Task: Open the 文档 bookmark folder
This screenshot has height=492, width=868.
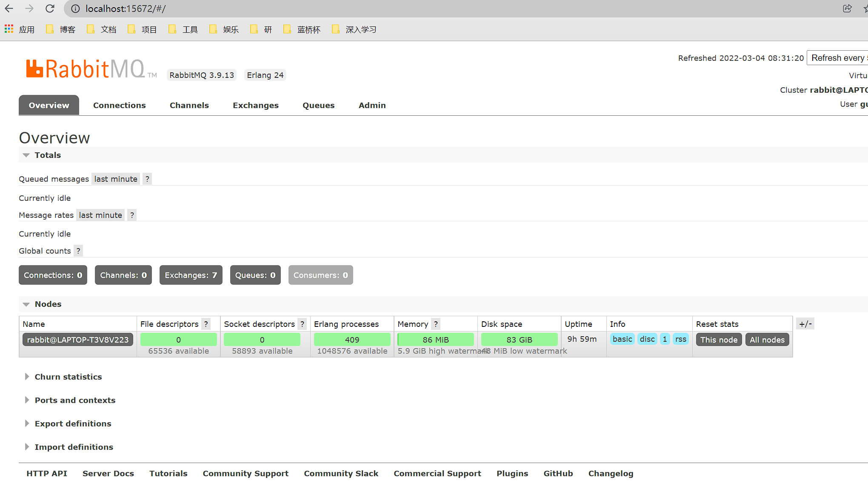Action: click(101, 29)
